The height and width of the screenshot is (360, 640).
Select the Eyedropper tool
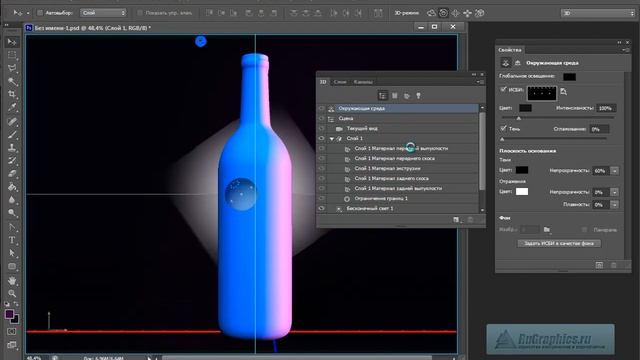tap(12, 107)
